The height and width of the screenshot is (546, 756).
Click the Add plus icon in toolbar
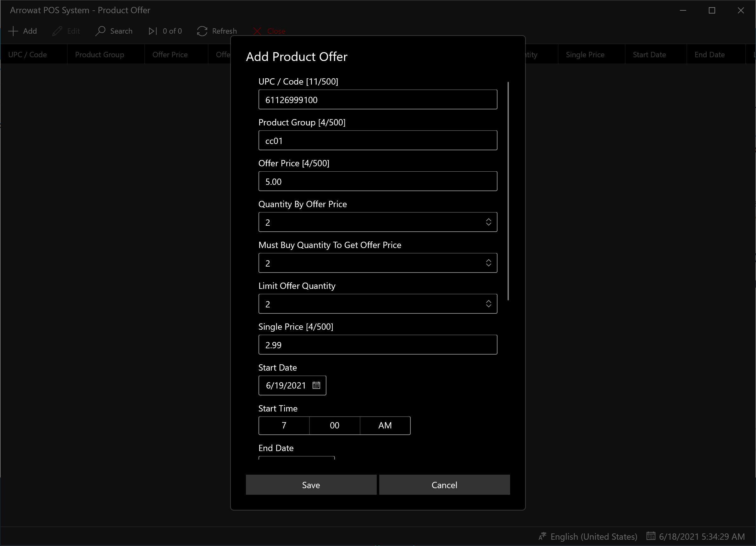pos(13,31)
